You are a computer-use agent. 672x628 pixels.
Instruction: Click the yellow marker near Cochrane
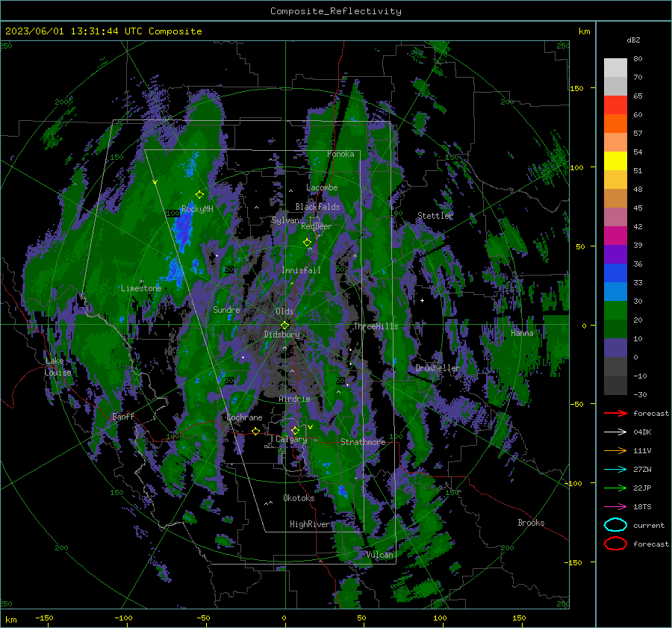coord(256,431)
